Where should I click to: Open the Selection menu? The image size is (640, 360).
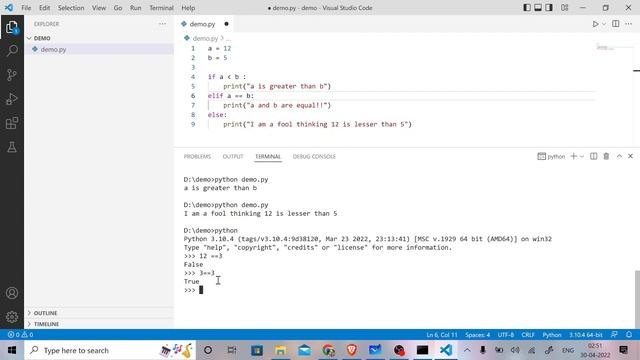click(x=71, y=8)
